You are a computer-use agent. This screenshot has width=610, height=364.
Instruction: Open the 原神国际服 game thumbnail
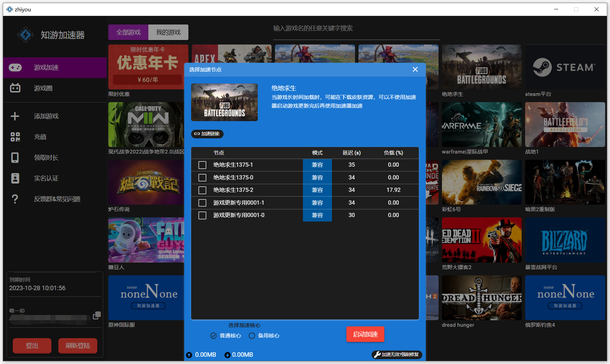[146, 298]
